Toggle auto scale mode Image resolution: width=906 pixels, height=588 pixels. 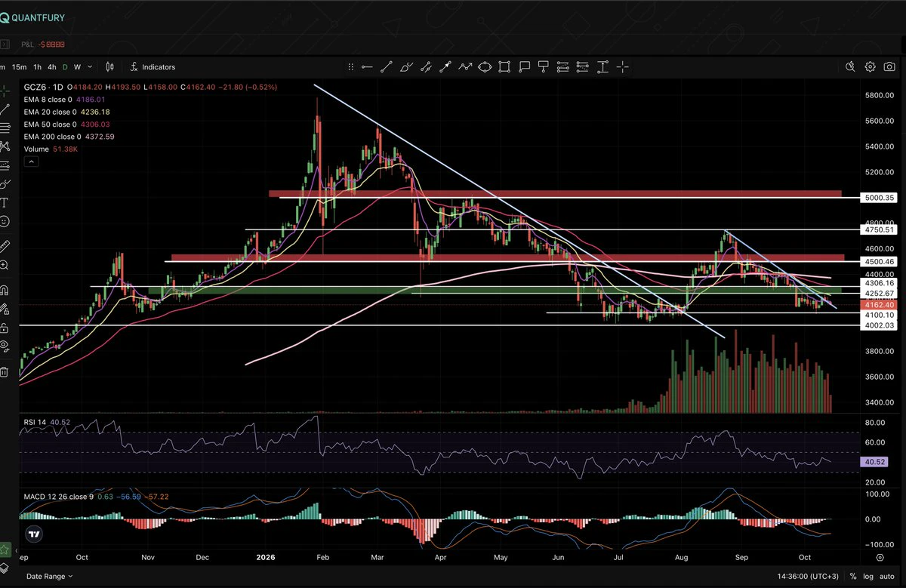coord(888,576)
